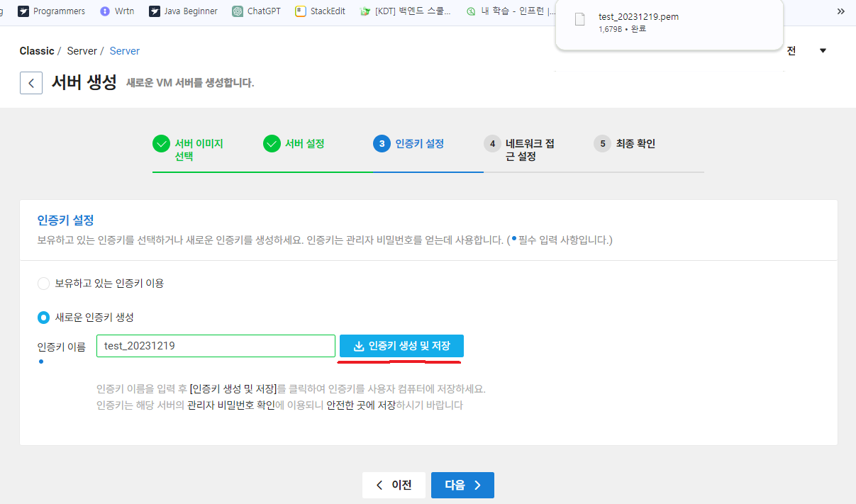Open the Programmers bookmark
This screenshot has height=504, width=856.
click(x=51, y=11)
